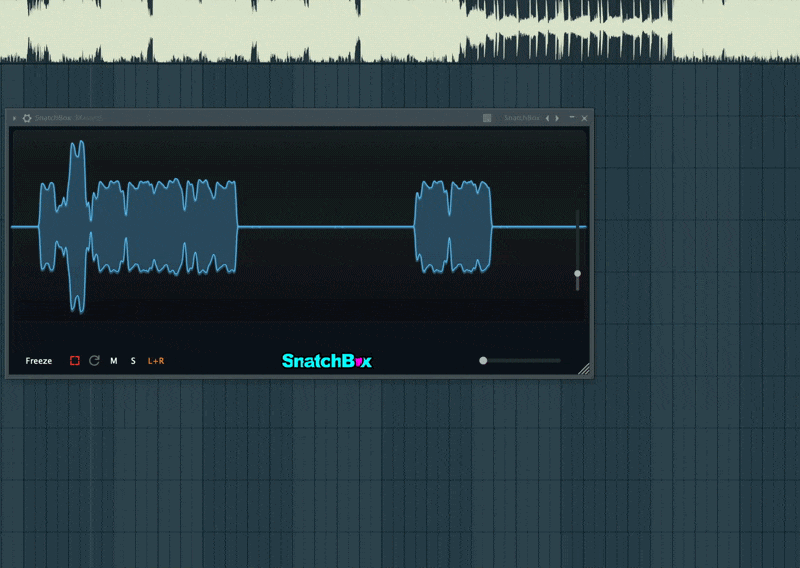Click the grid icon in title bar
Image resolution: width=800 pixels, height=568 pixels.
pos(487,118)
